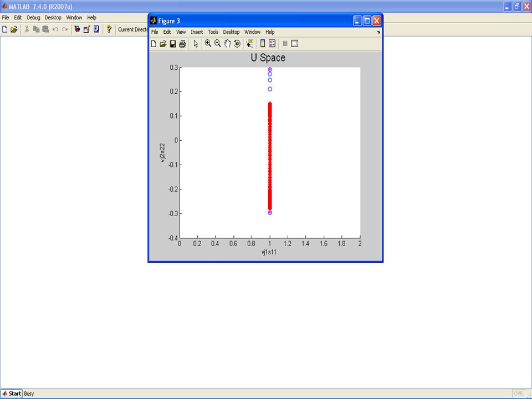The width and height of the screenshot is (532, 399).
Task: Click the Hide Plot Tools icon
Action: tap(285, 43)
